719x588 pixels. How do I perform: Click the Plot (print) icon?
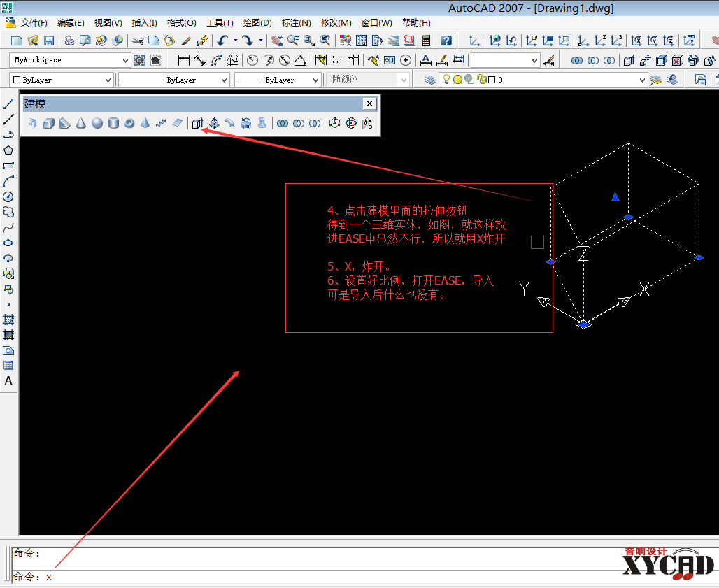[69, 41]
